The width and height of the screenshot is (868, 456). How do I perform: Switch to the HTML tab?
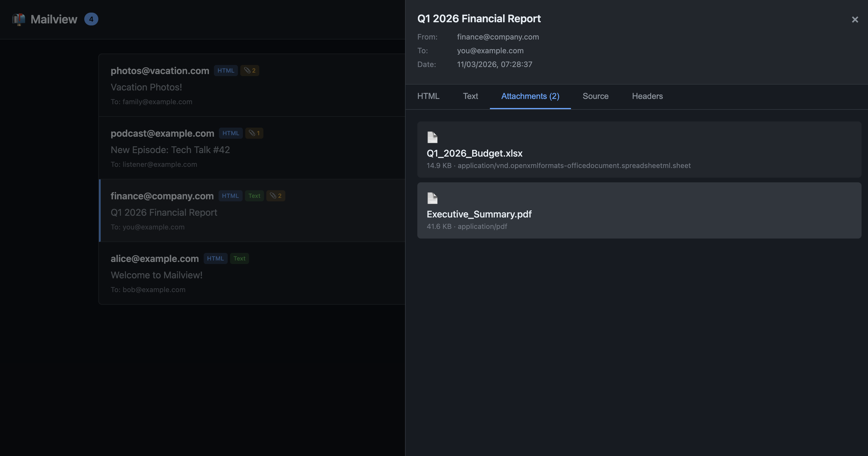[x=428, y=96]
